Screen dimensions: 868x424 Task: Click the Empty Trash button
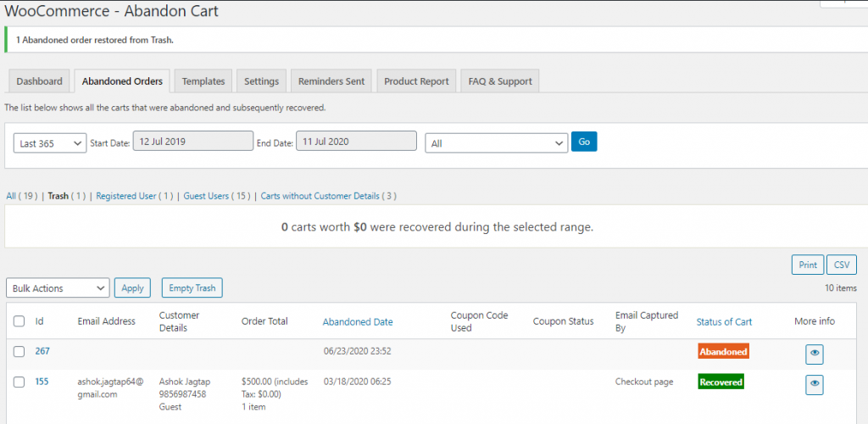tap(192, 287)
